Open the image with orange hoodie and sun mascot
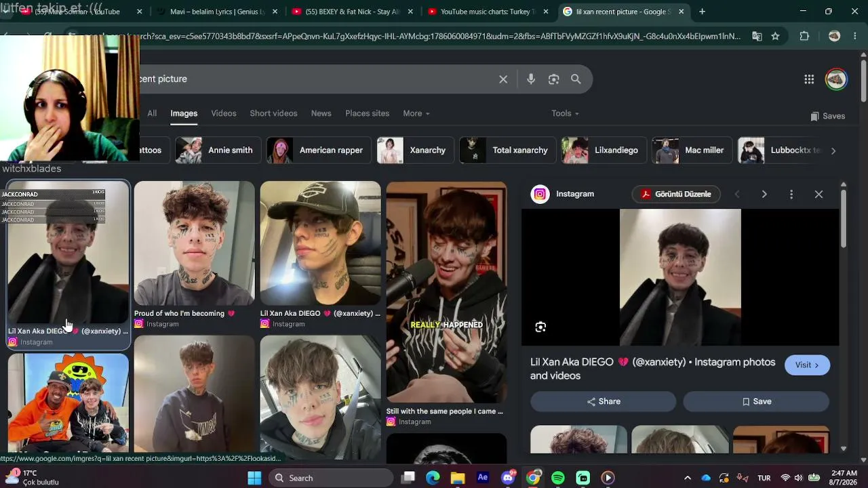The width and height of the screenshot is (868, 488). coord(68,403)
